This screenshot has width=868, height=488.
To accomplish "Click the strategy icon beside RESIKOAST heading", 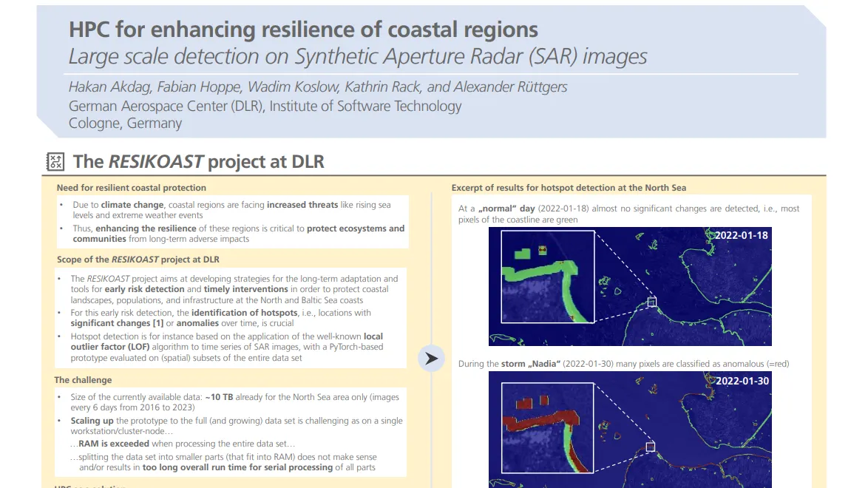I will pyautogui.click(x=54, y=161).
